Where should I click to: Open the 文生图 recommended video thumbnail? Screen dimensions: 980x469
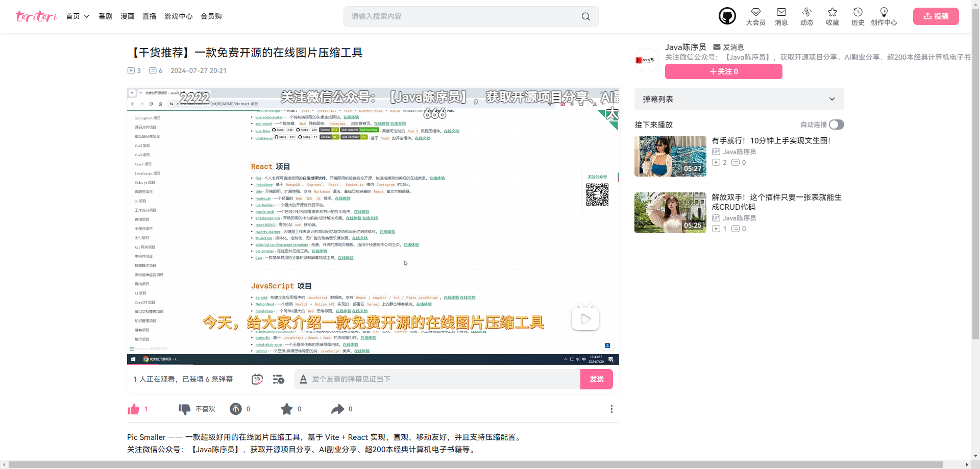point(670,156)
